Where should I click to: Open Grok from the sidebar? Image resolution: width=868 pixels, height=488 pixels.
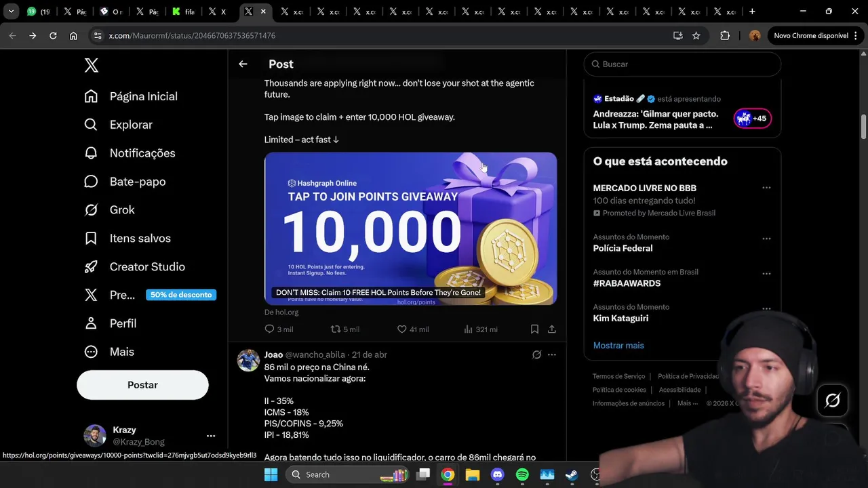point(109,210)
